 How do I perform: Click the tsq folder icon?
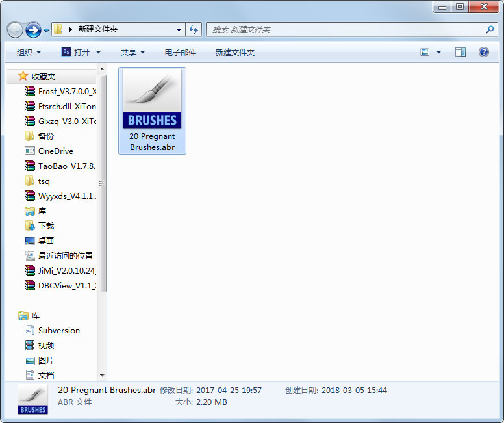tap(30, 181)
